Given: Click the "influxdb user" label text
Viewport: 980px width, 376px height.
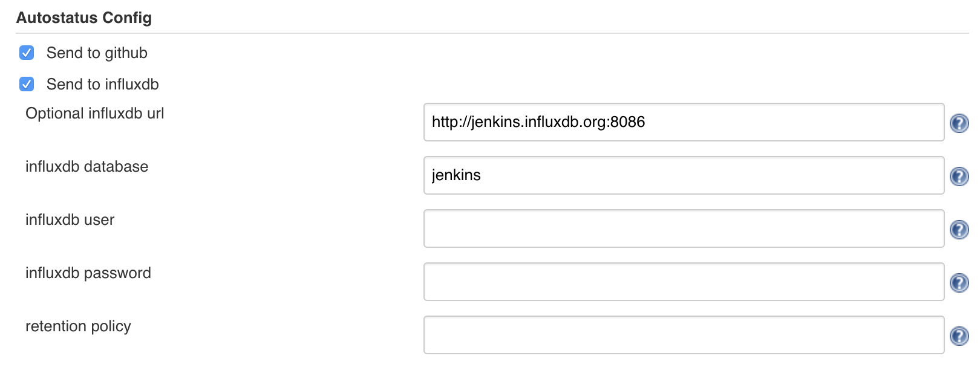Looking at the screenshot, I should 70,220.
